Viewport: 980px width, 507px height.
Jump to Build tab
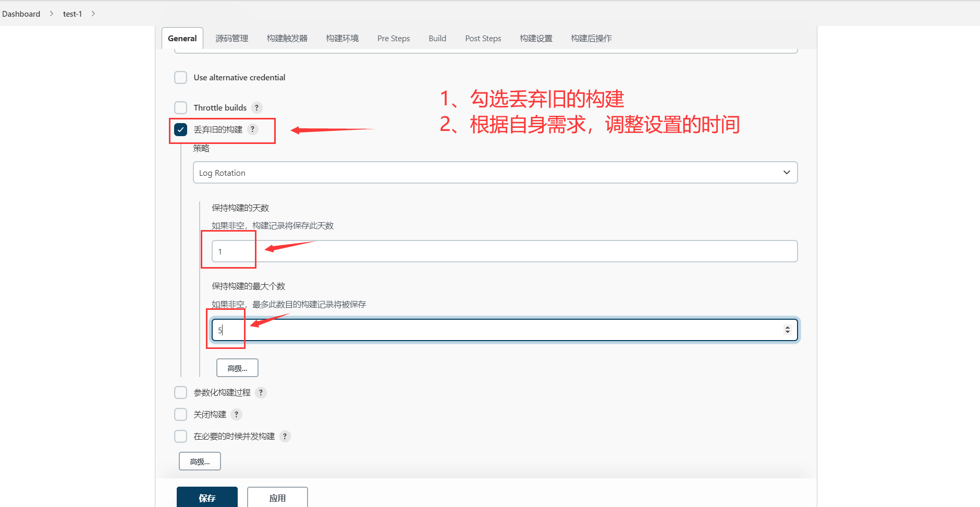tap(437, 38)
